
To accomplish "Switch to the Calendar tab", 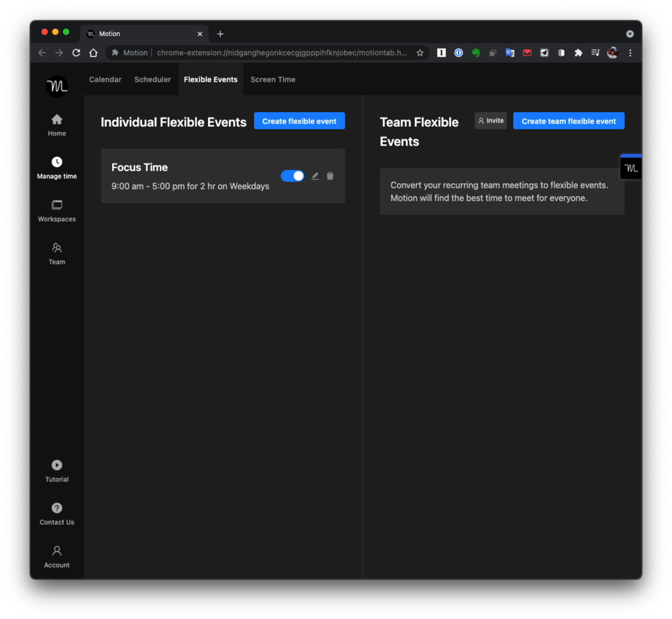I will tap(105, 79).
